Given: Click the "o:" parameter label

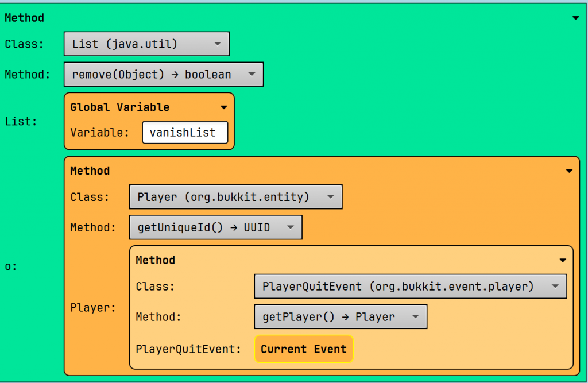Looking at the screenshot, I should [11, 266].
